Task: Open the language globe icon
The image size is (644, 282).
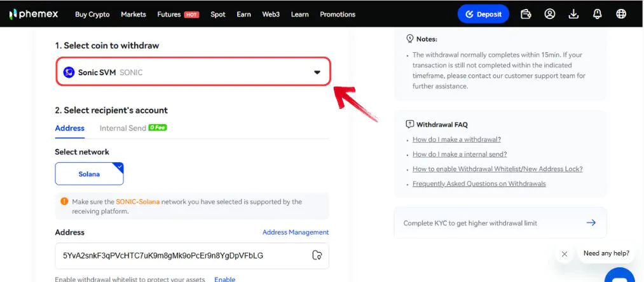Action: pyautogui.click(x=621, y=14)
